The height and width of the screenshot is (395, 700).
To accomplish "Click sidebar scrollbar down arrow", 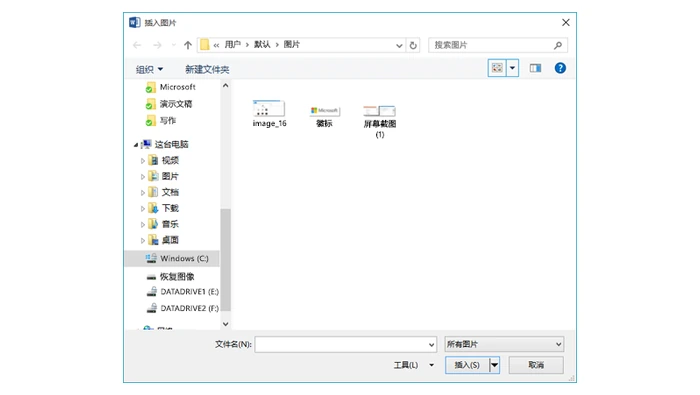I will click(225, 324).
